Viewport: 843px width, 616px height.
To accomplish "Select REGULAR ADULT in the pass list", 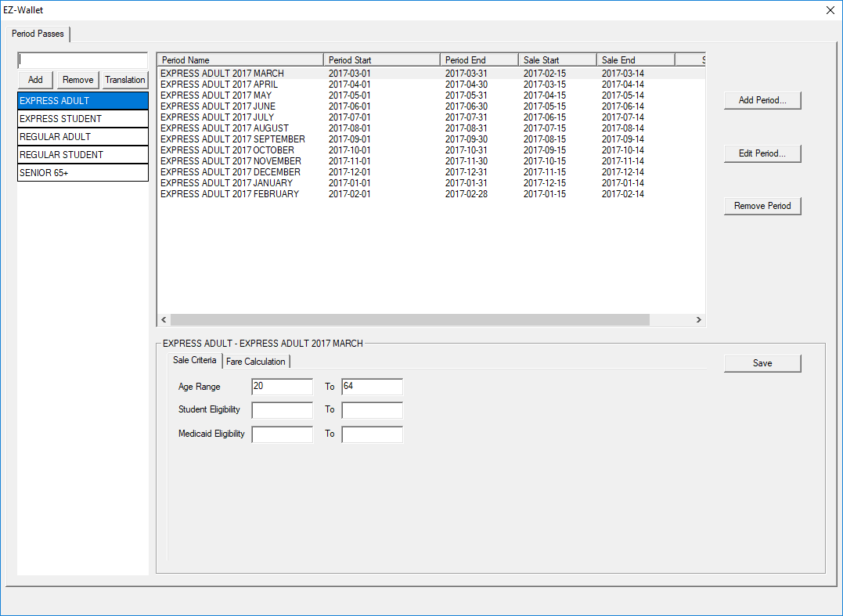I will (x=82, y=136).
